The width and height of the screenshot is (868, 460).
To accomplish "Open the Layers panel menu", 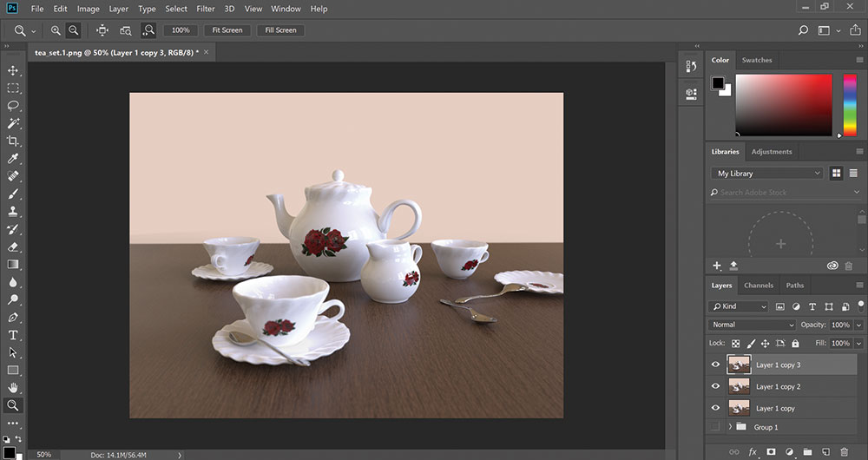I will (x=859, y=286).
